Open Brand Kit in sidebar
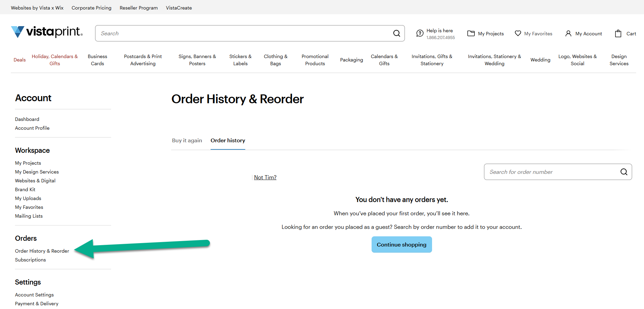This screenshot has width=644, height=309. click(x=25, y=189)
